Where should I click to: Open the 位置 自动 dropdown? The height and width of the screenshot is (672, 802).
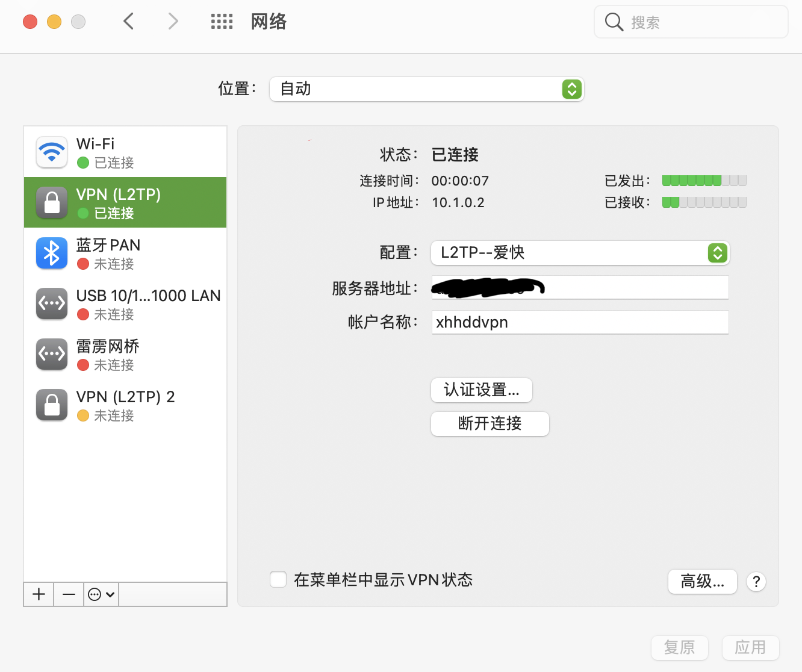(x=427, y=89)
